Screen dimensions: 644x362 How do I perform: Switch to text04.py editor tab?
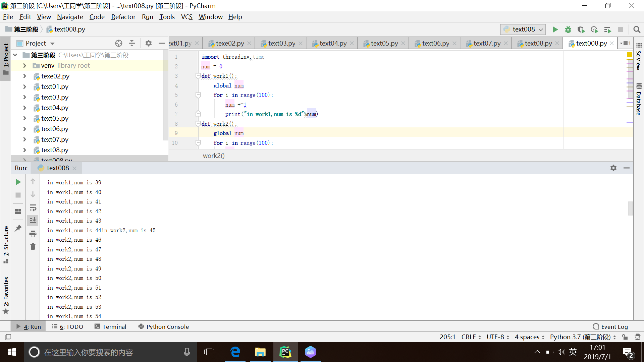click(x=333, y=43)
